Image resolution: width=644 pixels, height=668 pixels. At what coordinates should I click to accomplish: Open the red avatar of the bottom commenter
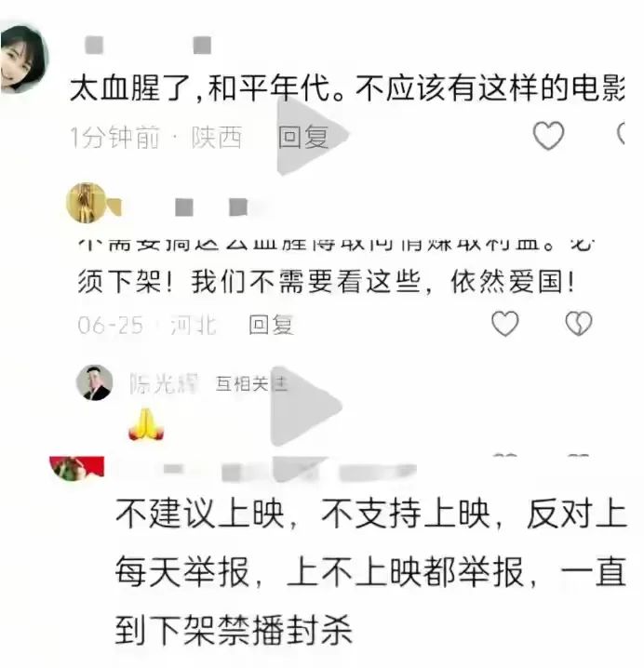pos(77,468)
